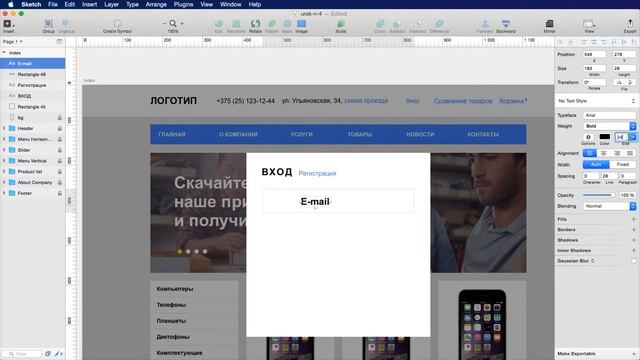
Task: Click the slice tool icon beside Filter field
Action: coord(57,354)
